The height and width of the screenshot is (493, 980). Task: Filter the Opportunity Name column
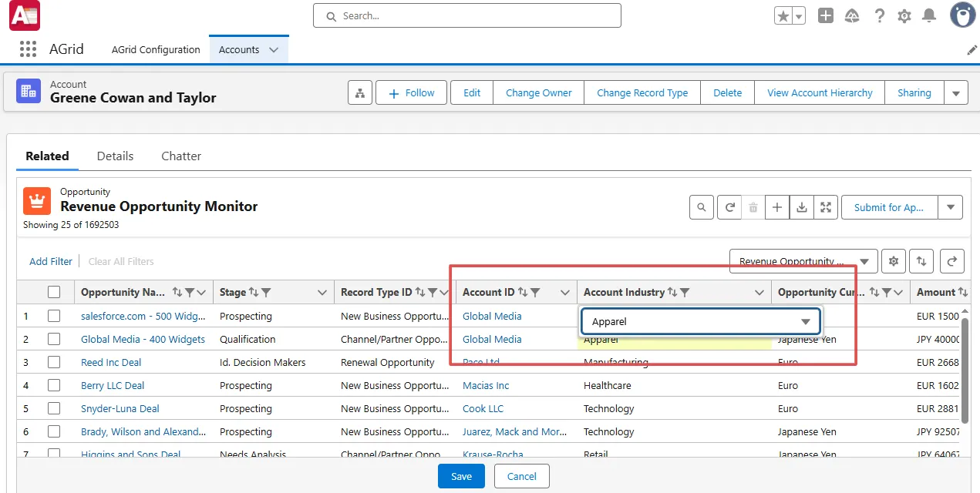(x=189, y=293)
